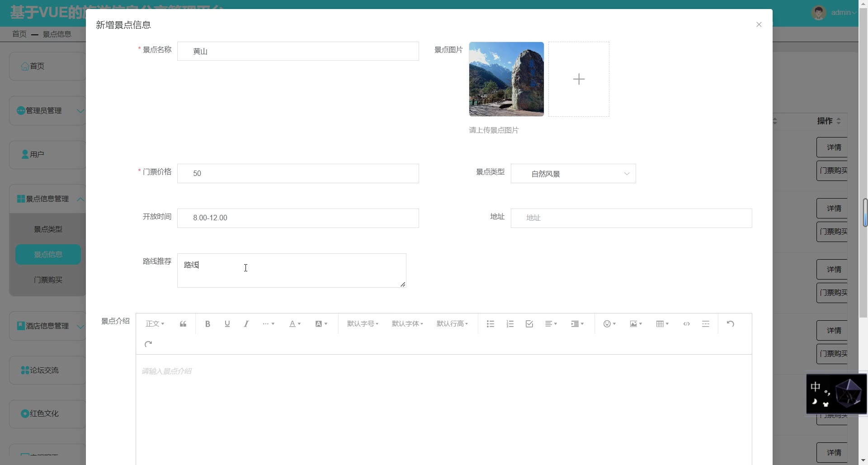
Task: Insert a numbered list
Action: coord(510,324)
